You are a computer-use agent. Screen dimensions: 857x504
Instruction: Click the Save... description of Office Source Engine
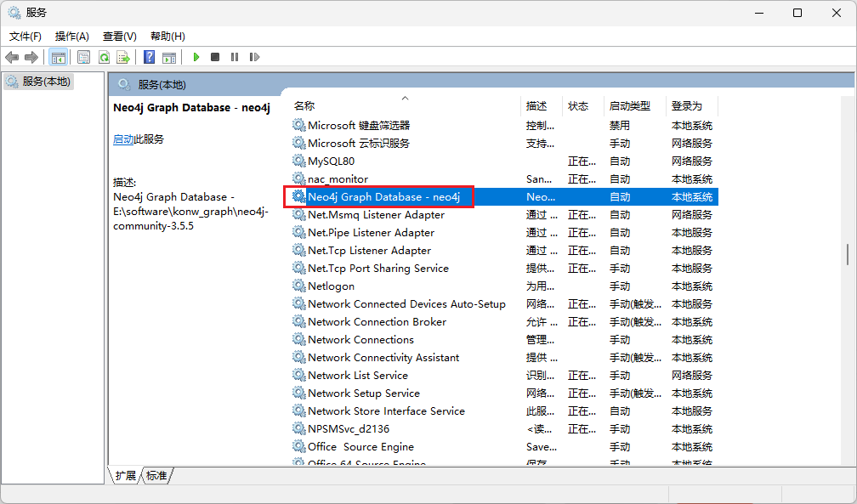541,446
